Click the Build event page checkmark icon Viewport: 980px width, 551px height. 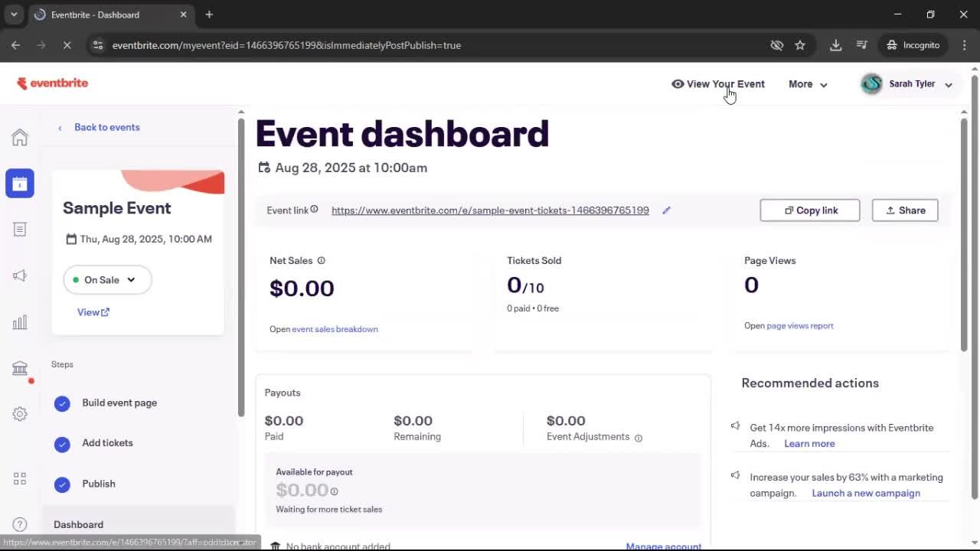pos(62,403)
